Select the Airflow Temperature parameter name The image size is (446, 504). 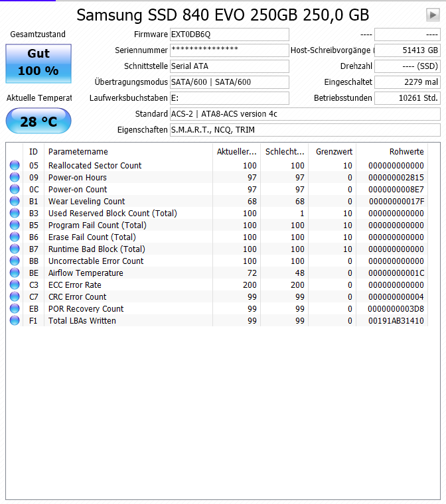(x=86, y=273)
